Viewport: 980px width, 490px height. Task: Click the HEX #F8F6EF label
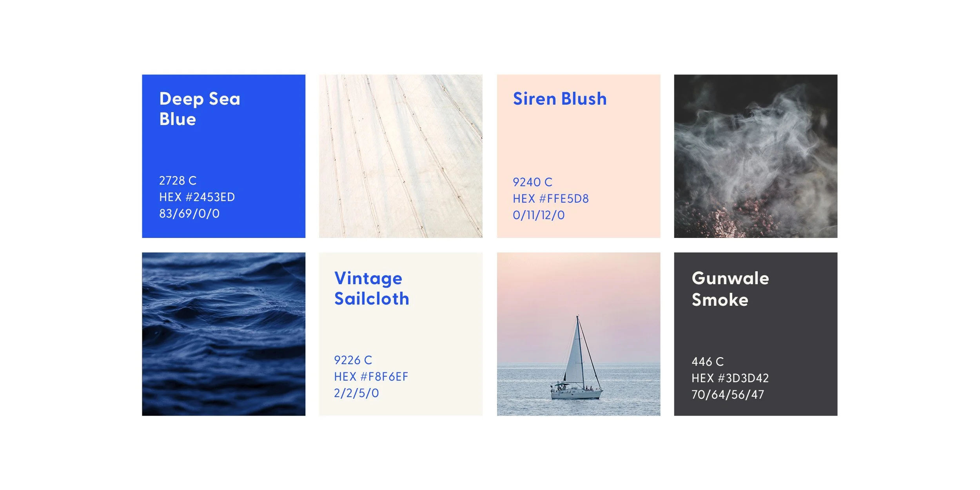coord(371,377)
